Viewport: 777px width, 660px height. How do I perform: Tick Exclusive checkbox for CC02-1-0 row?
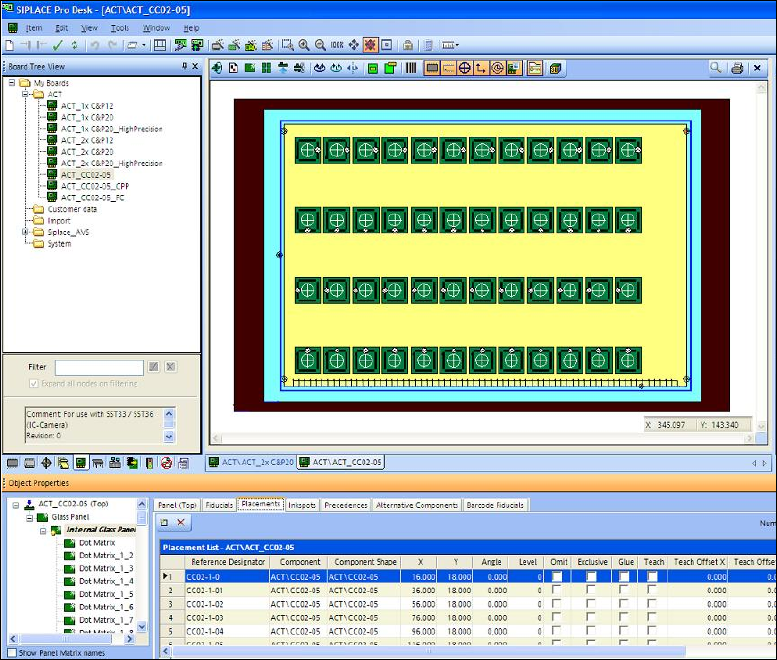pyautogui.click(x=591, y=577)
